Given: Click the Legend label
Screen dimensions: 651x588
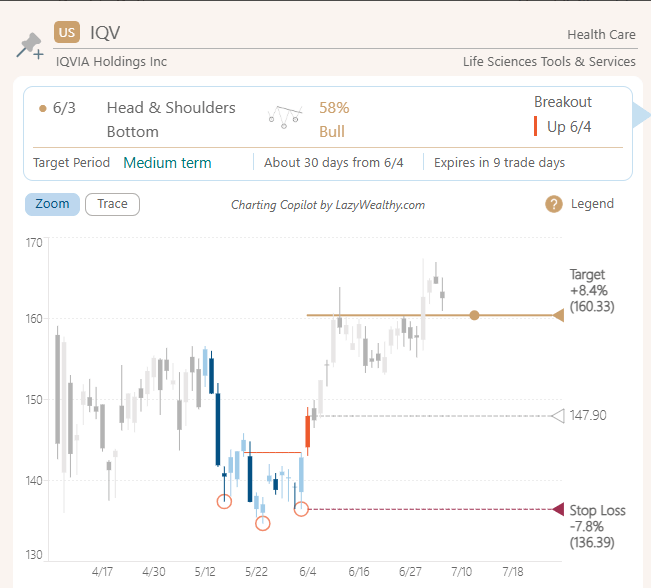Looking at the screenshot, I should pyautogui.click(x=592, y=204).
